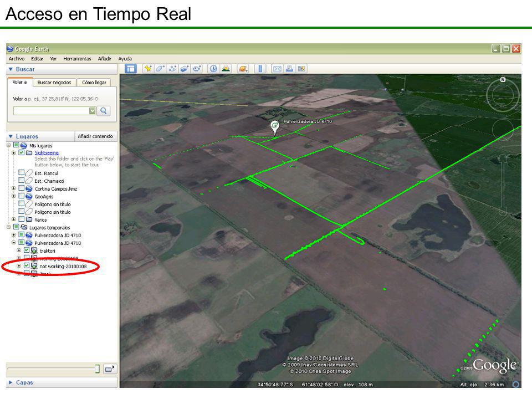The image size is (532, 399).
Task: Select the Add Polygon tool
Action: 160,69
